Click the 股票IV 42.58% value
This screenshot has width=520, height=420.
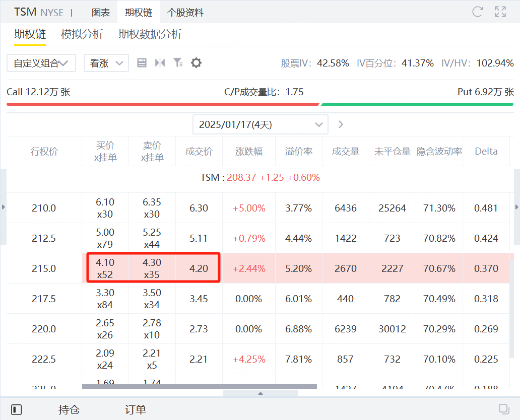(333, 63)
